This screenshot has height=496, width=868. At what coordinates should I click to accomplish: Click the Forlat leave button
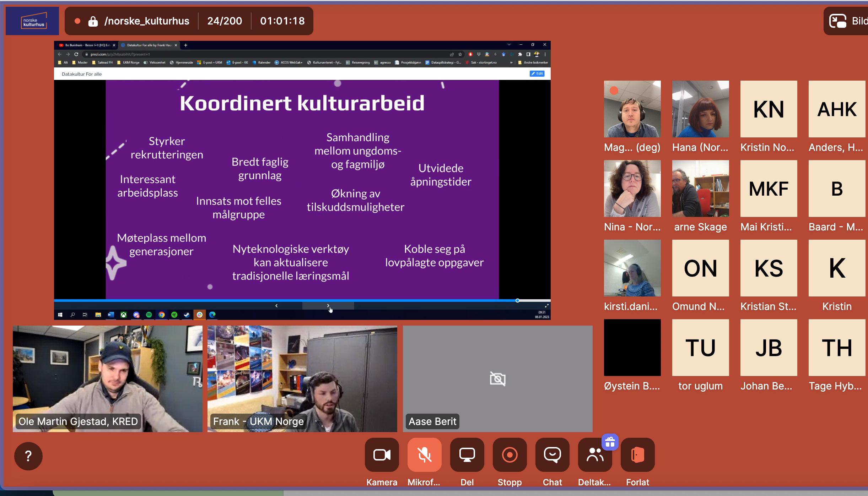click(x=637, y=454)
